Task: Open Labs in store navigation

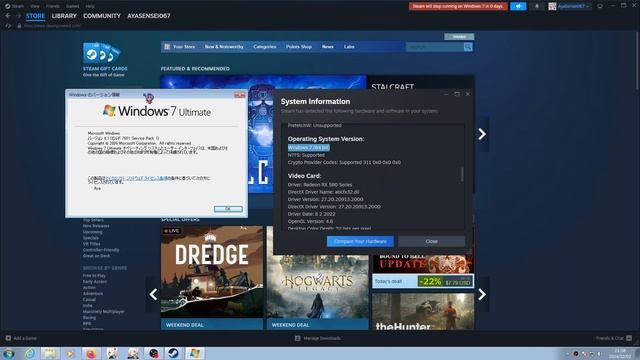Action: pyautogui.click(x=349, y=47)
